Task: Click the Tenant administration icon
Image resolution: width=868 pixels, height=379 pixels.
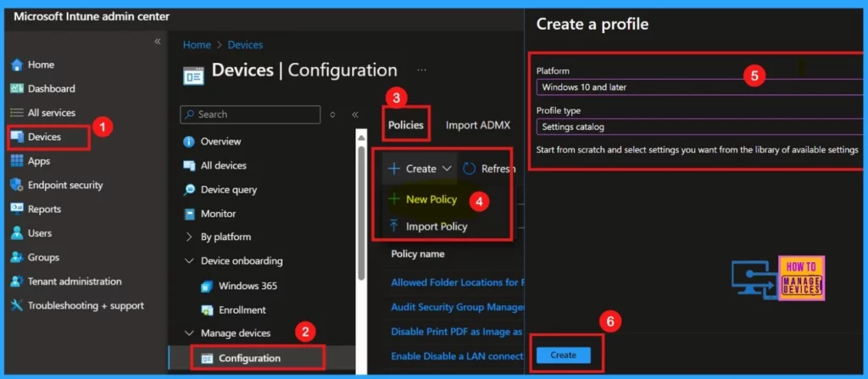Action: [17, 281]
